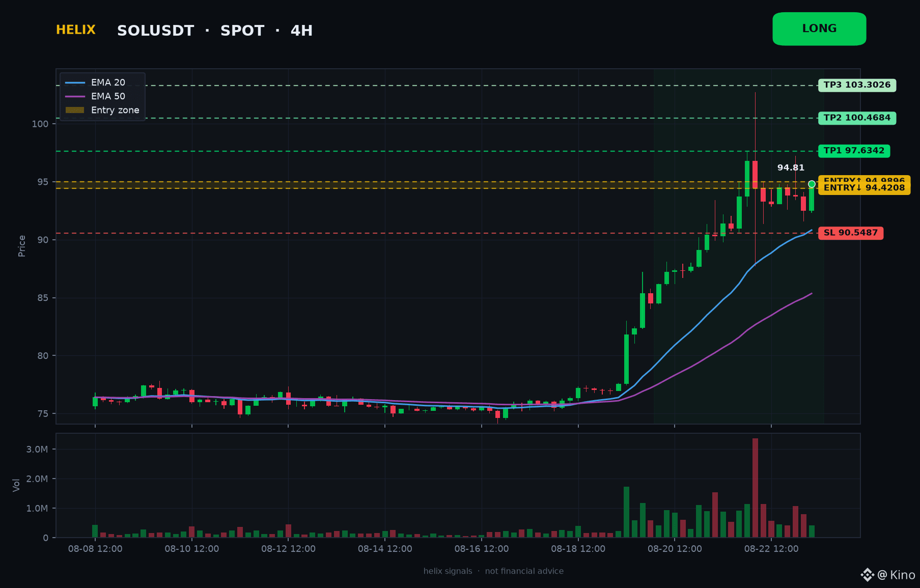
Task: Click the TP2 100.4684 target label
Action: tap(857, 118)
